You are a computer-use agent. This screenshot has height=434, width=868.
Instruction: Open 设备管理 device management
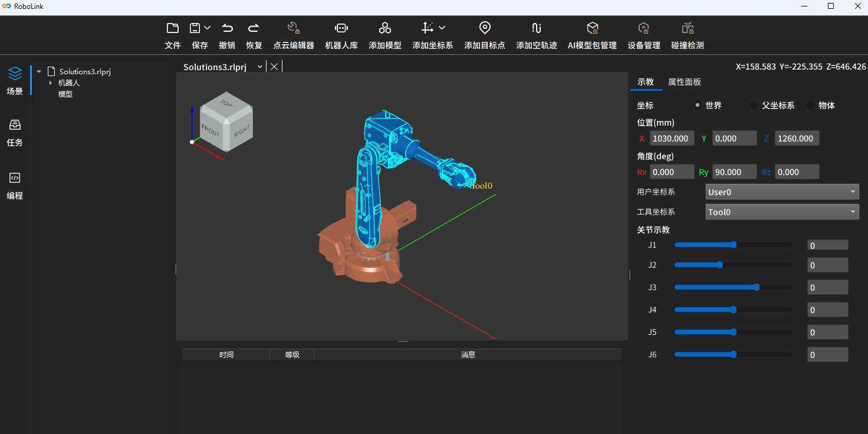[644, 35]
